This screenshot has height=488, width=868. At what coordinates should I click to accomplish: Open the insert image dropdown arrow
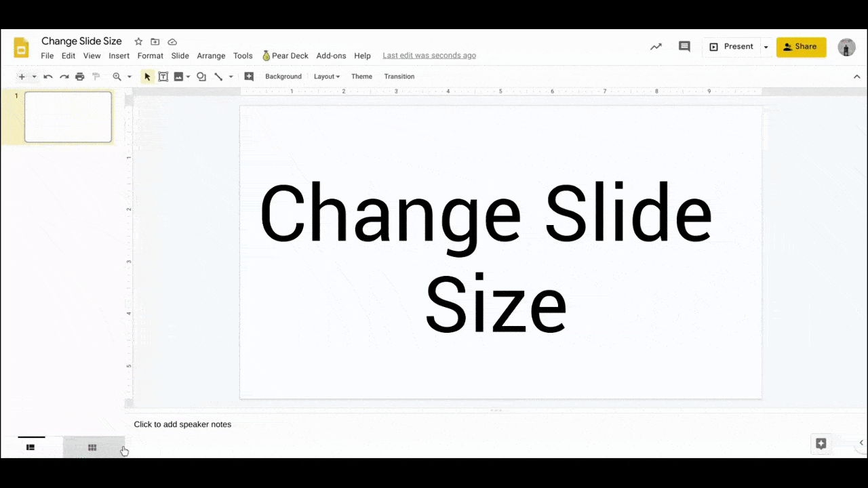coord(188,77)
